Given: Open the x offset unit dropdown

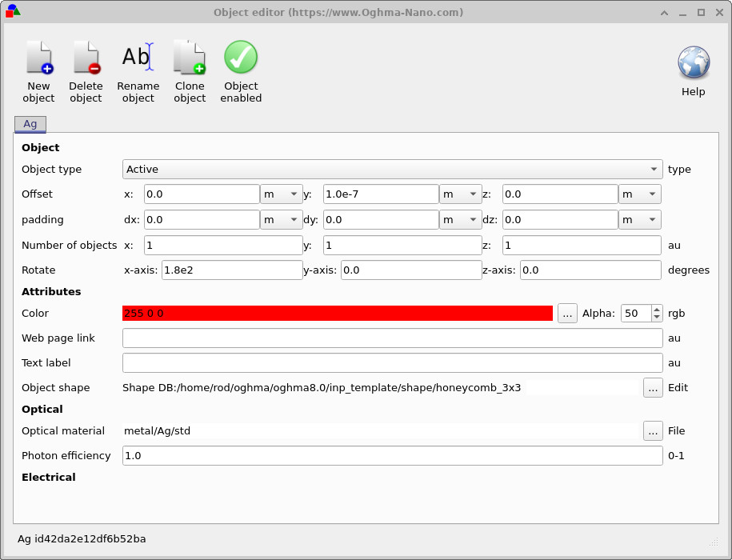Looking at the screenshot, I should tap(282, 194).
